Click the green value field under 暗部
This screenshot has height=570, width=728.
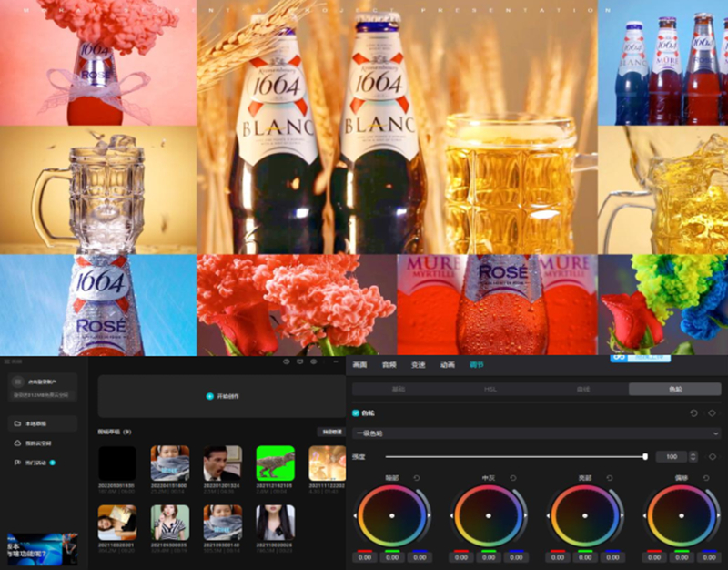click(392, 557)
